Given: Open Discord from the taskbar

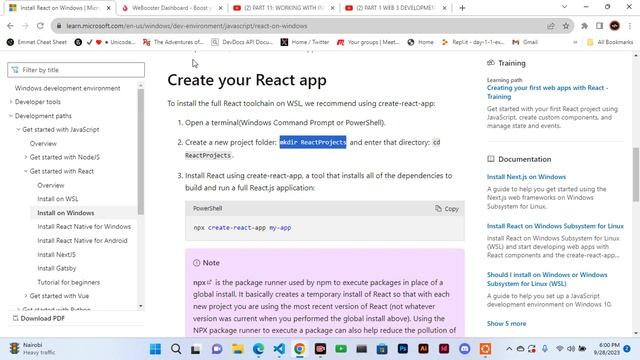Looking at the screenshot, I should click(x=464, y=349).
